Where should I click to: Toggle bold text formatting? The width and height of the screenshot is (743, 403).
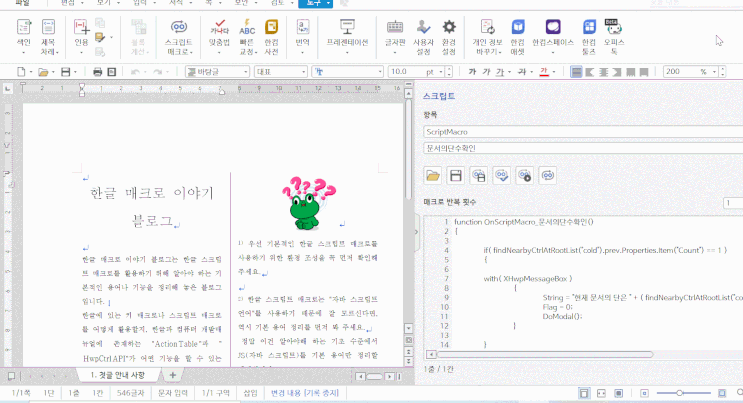point(472,72)
